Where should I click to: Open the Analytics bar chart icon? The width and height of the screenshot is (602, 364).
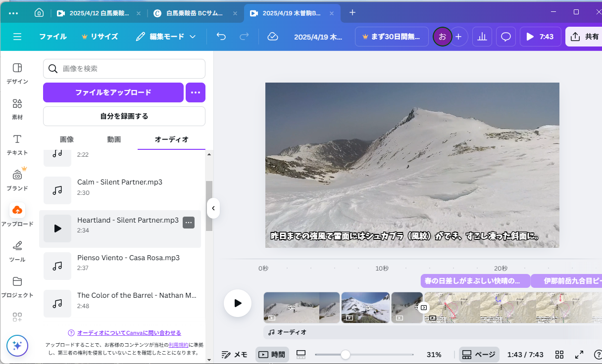pos(481,37)
